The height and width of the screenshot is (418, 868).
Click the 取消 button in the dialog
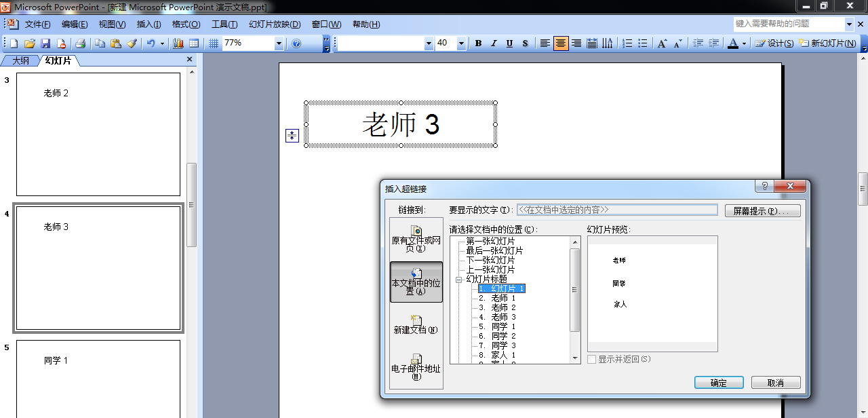[776, 383]
